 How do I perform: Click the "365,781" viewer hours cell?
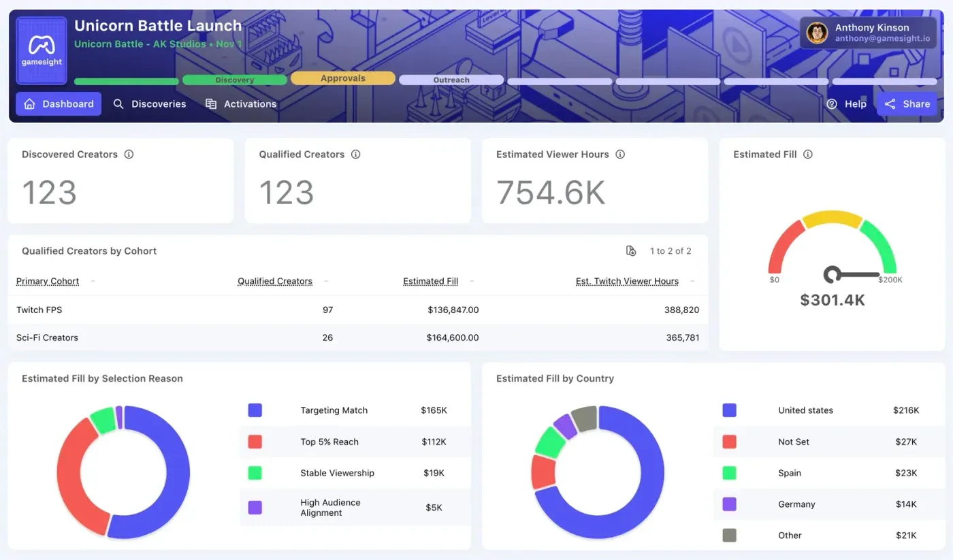coord(681,337)
